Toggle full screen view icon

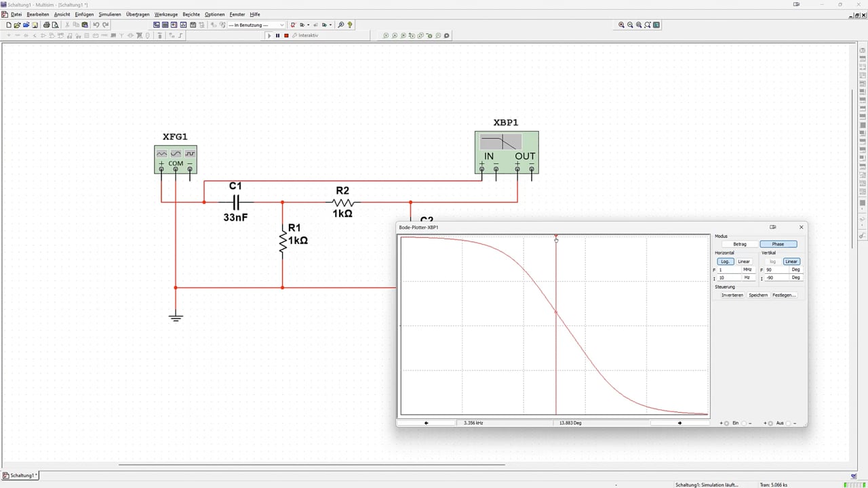tap(656, 25)
